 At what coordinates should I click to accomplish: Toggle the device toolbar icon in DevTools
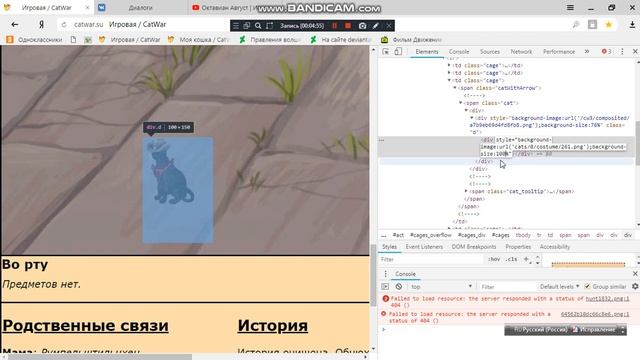tap(398, 51)
